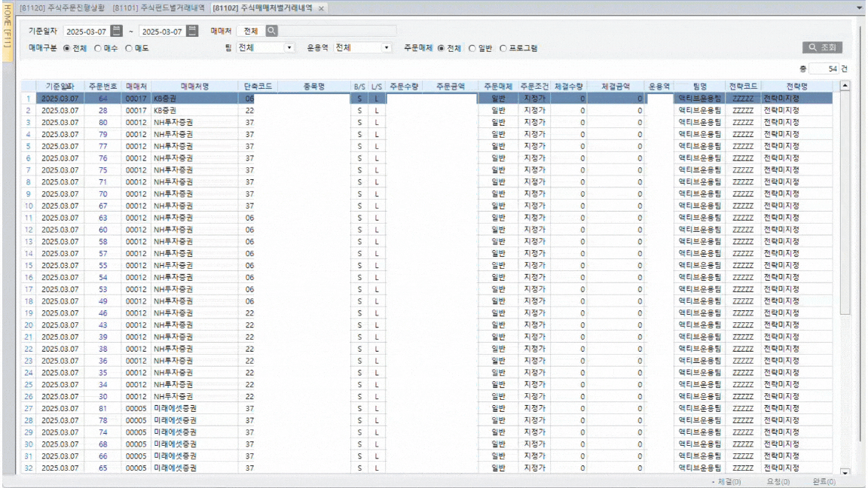Switch to the [81101] 주식펀드별거래내역 tab
Screen dimensions: 868x488
tap(158, 8)
